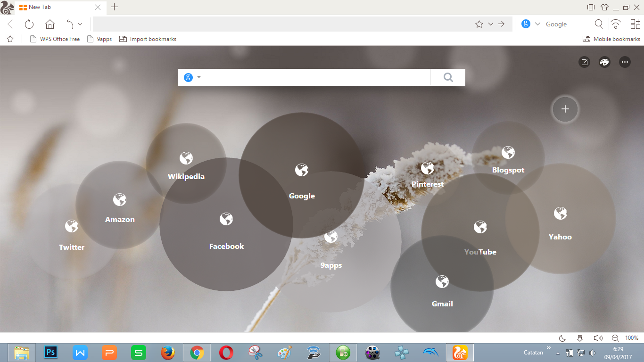Click the 9apps bookmark bar entry
This screenshot has width=644, height=362.
tap(99, 39)
